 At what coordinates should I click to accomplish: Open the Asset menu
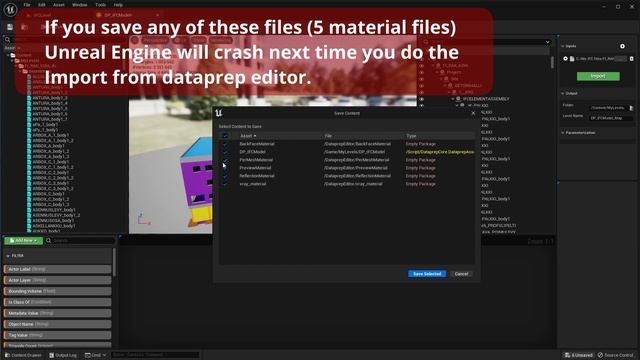(59, 5)
